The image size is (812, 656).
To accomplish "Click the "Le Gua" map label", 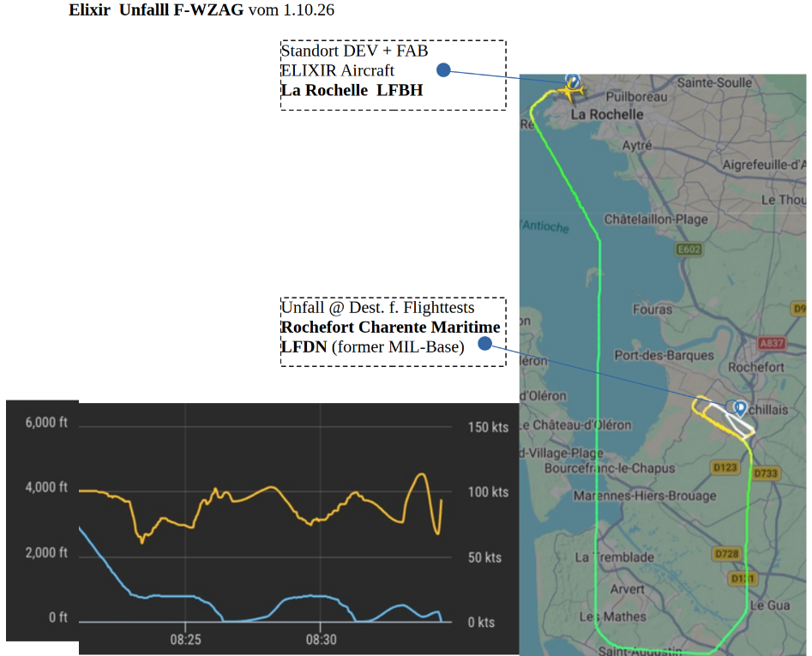I will coord(770,605).
